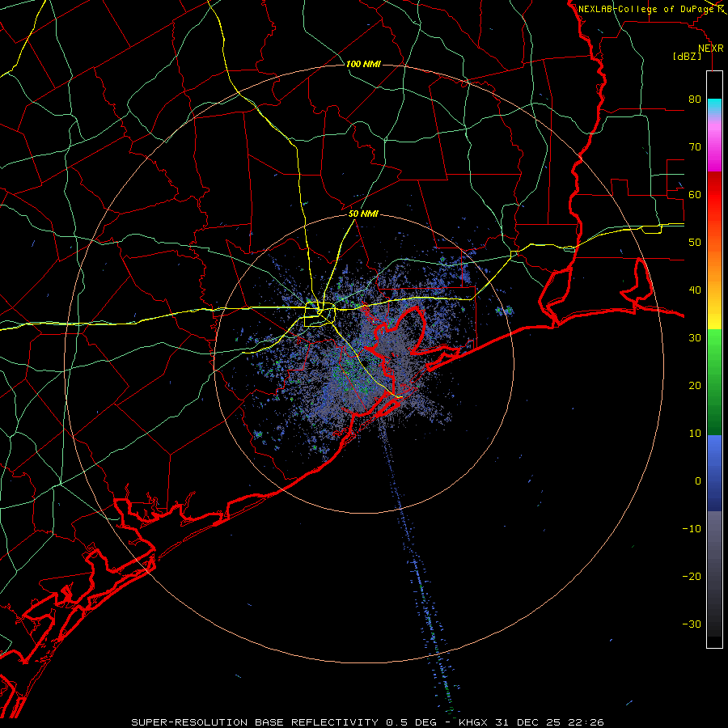This screenshot has width=728, height=728.
Task: Click the 20 dBZ scale label
Action: click(x=695, y=385)
